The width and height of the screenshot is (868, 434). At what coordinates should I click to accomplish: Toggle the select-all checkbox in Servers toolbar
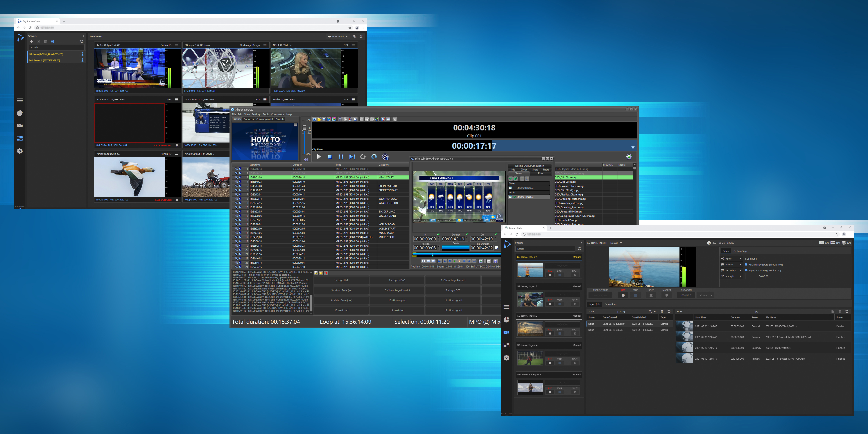tap(52, 42)
